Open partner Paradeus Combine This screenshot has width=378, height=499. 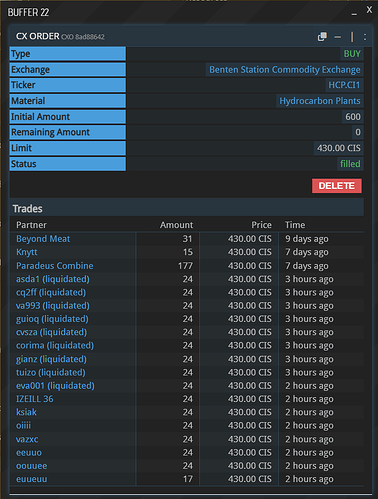pos(55,266)
